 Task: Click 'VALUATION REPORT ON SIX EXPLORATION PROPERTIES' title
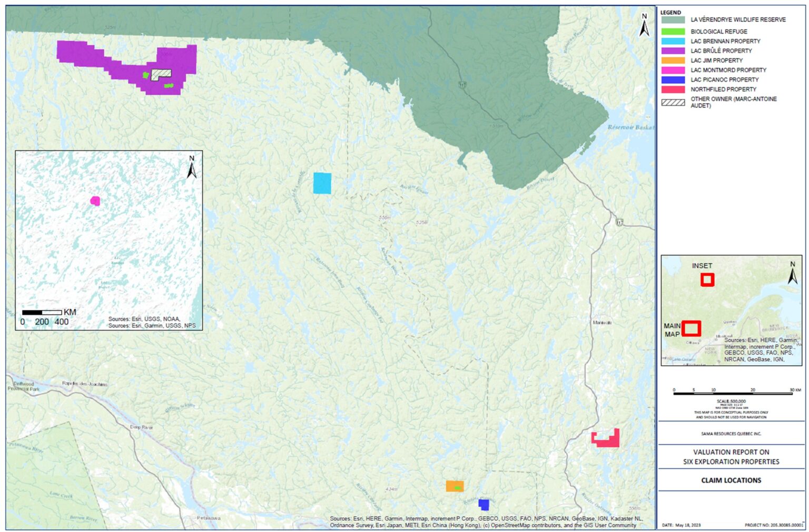coord(731,457)
